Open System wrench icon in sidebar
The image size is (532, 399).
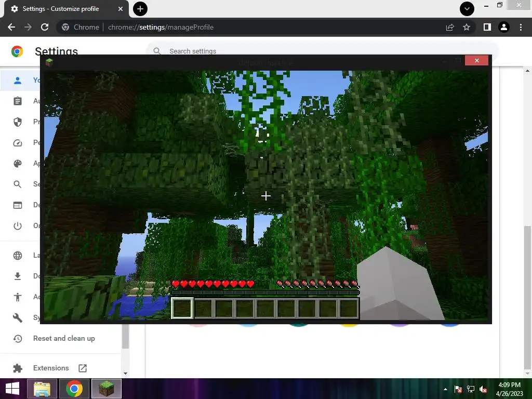pyautogui.click(x=18, y=318)
